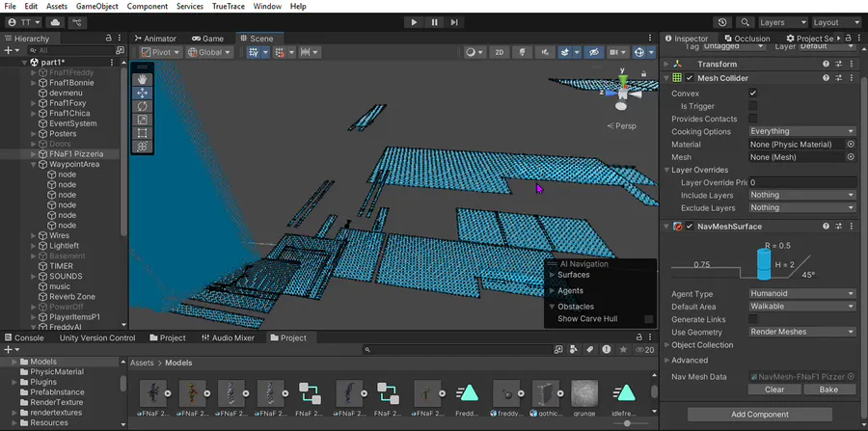
Task: Pick a Physic Material with the object picker
Action: [x=851, y=144]
